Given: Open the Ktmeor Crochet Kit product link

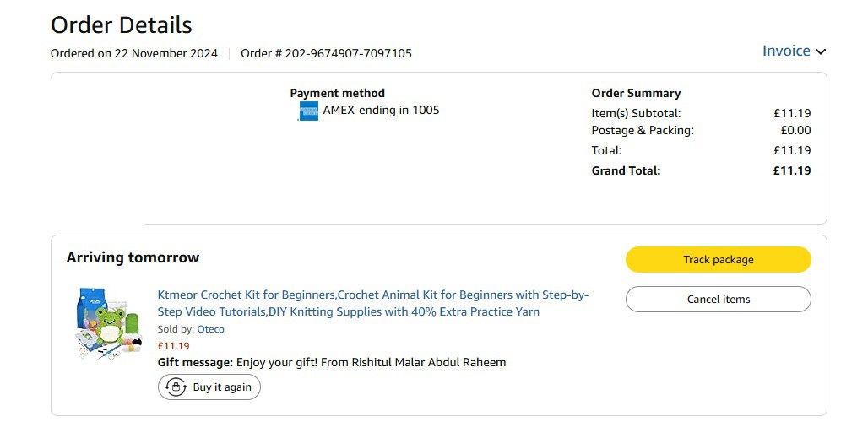Looking at the screenshot, I should [373, 303].
